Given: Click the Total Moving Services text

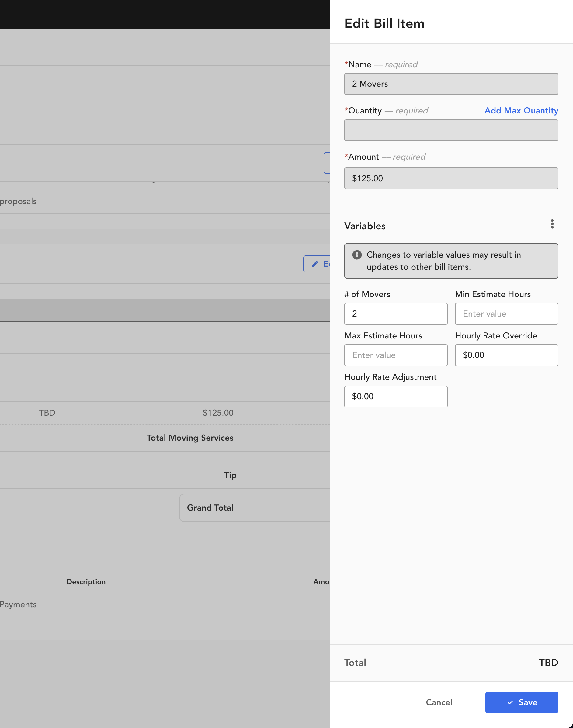Looking at the screenshot, I should pos(190,438).
